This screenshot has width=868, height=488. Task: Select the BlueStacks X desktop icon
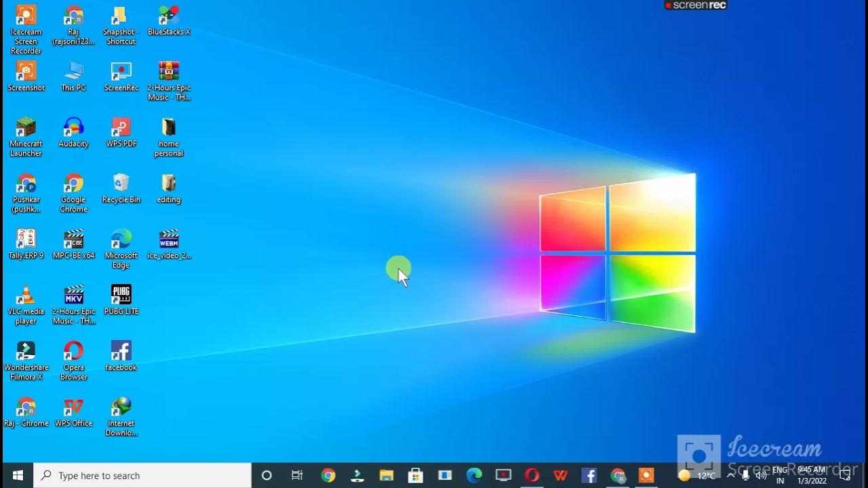(x=169, y=20)
